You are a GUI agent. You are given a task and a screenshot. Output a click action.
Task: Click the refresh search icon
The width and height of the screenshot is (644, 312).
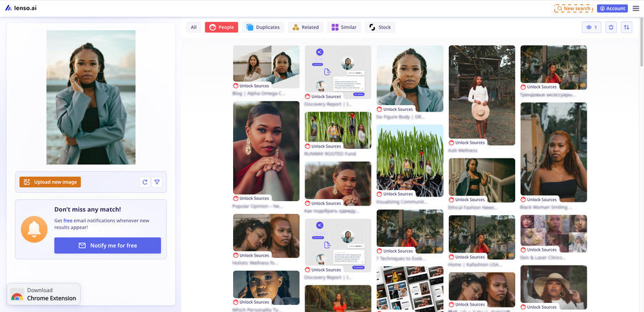point(145,182)
